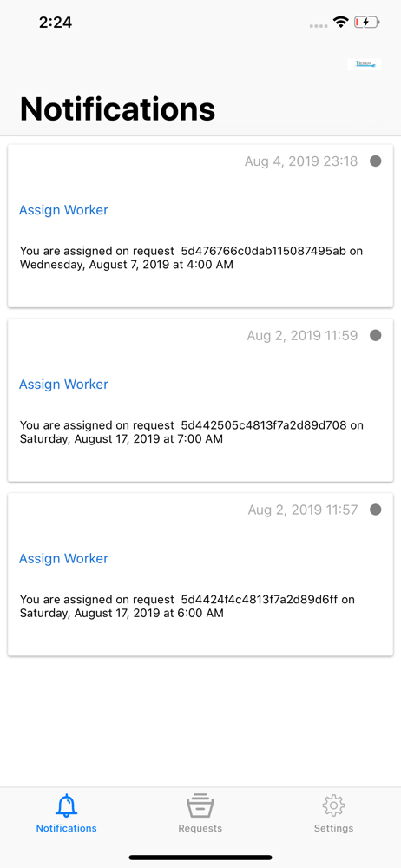401x868 pixels.
Task: Select request 5d476766c0dab115087495ab message text
Action: tap(192, 258)
